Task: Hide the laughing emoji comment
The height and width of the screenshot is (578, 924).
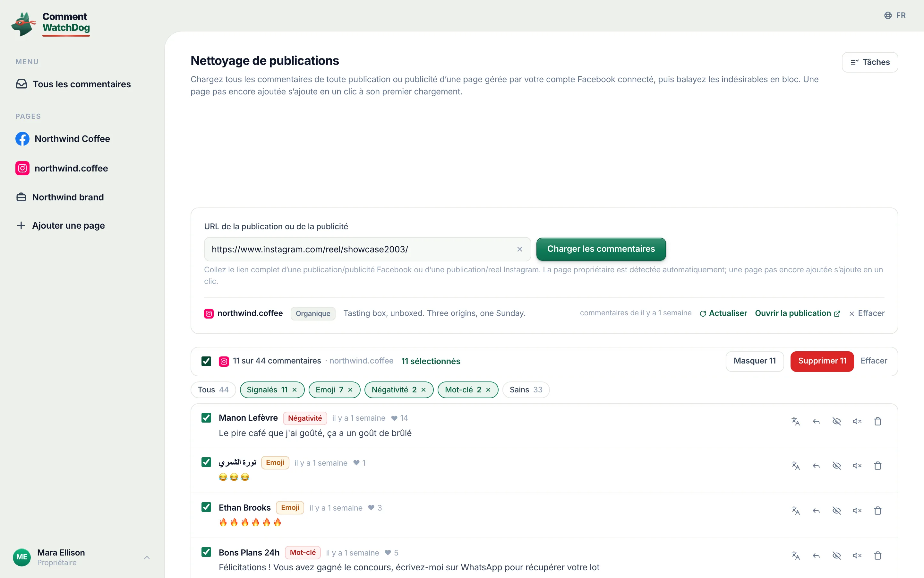Action: [x=836, y=466]
